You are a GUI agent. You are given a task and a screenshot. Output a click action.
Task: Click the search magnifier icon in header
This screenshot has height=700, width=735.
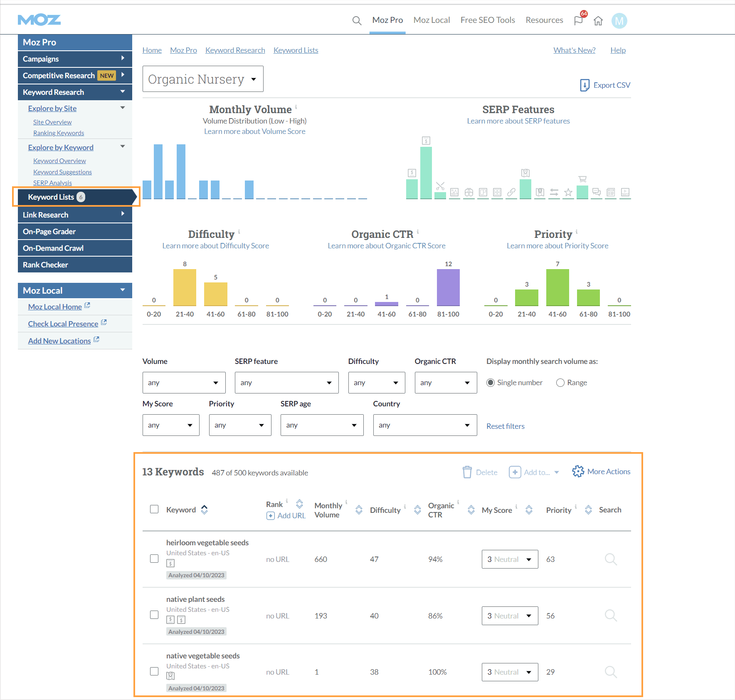357,20
